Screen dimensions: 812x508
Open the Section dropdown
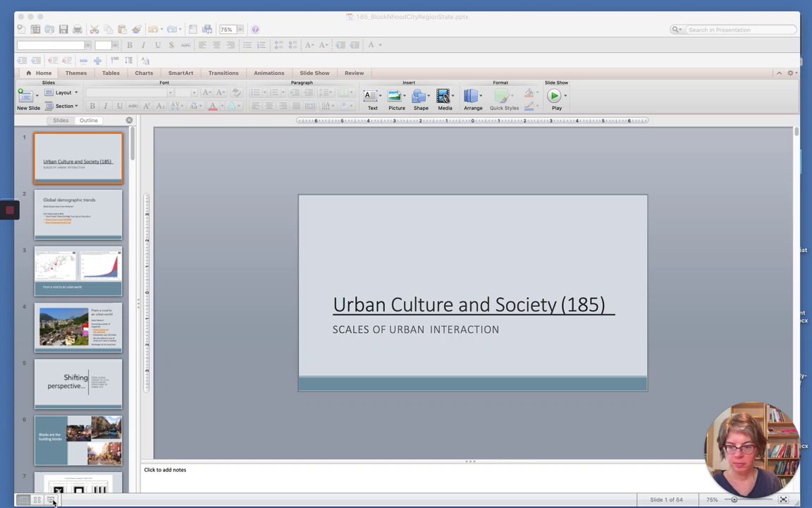[x=61, y=106]
